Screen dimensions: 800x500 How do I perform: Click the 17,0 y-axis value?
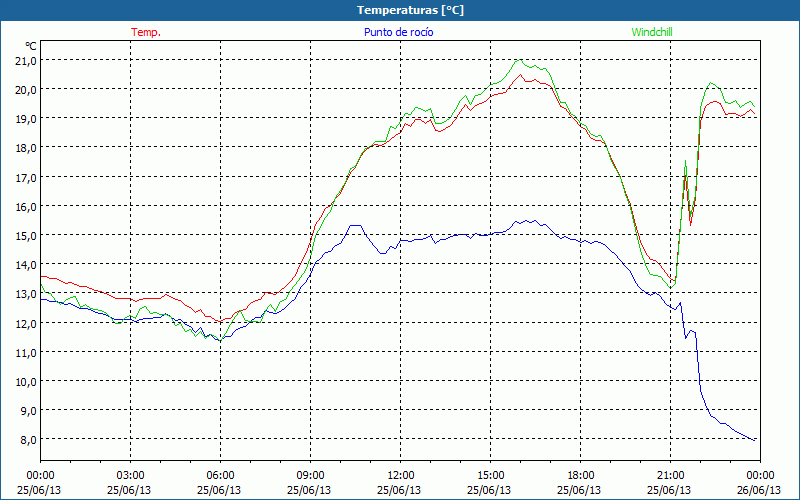pyautogui.click(x=26, y=178)
